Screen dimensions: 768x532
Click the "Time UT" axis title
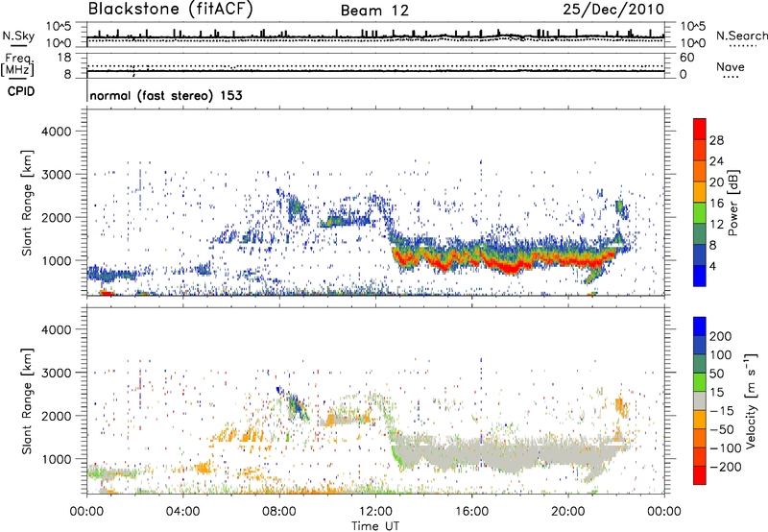(375, 526)
